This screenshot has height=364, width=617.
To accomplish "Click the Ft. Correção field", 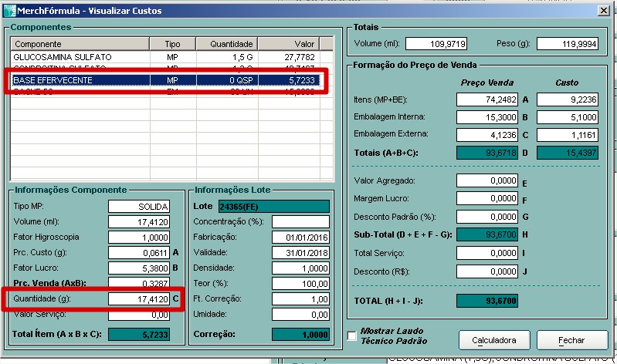I will pyautogui.click(x=300, y=299).
